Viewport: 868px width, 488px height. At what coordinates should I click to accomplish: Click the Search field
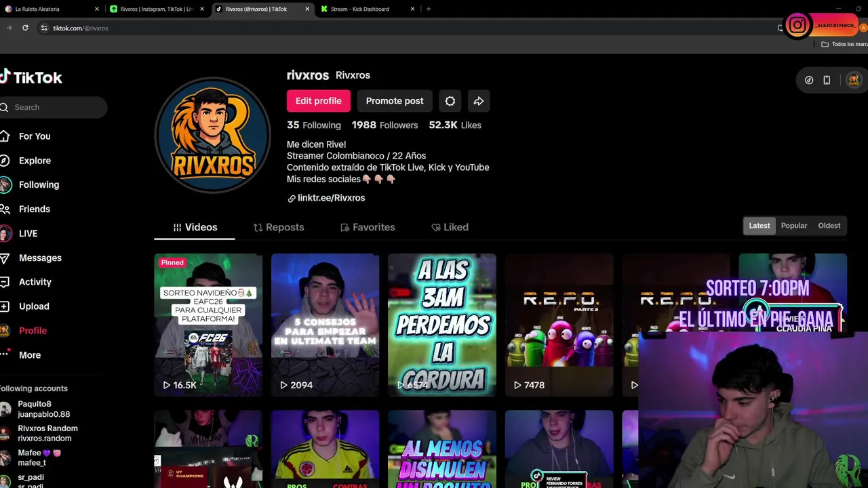pos(54,107)
